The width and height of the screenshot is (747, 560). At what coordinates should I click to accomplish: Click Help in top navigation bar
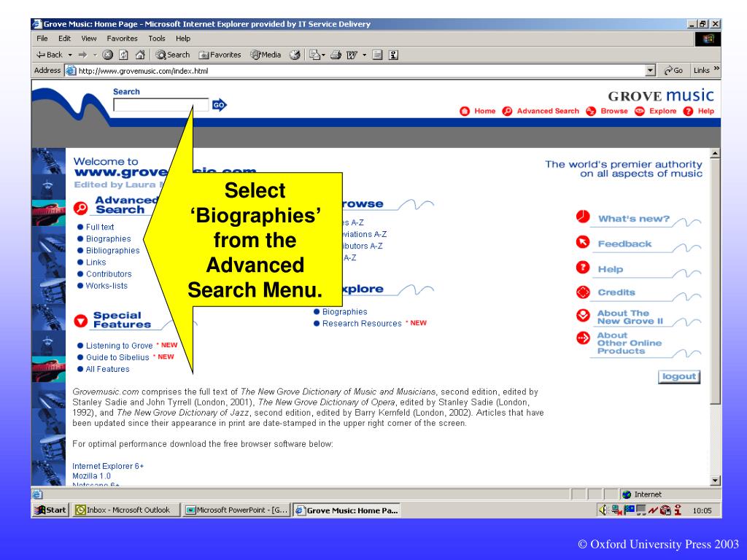[705, 111]
